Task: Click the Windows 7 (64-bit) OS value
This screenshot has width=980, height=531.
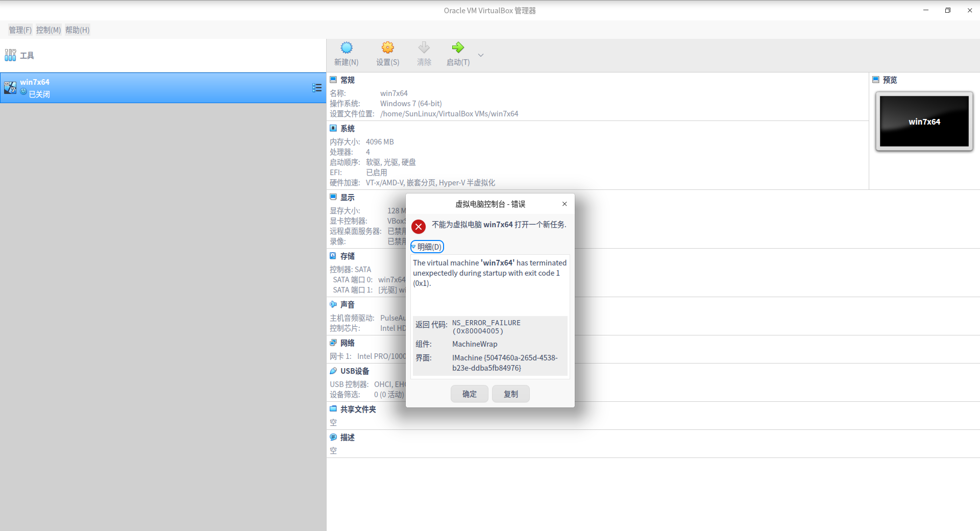Action: 411,104
